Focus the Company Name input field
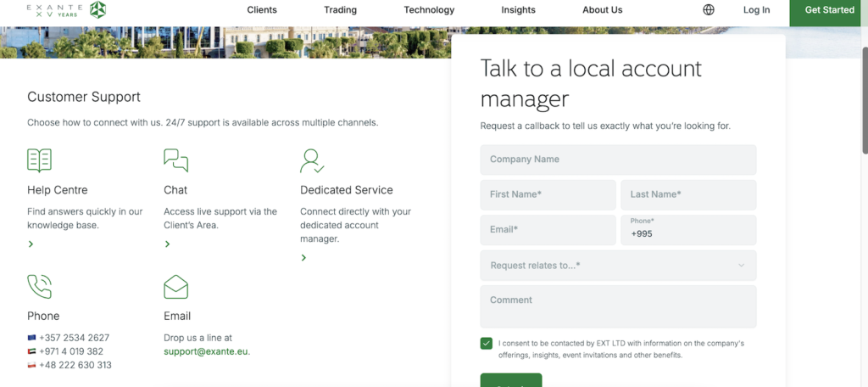The image size is (868, 387). point(618,160)
